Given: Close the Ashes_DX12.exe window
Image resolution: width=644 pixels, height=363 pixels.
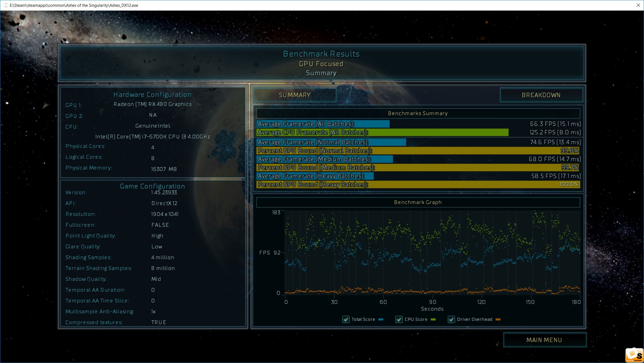Looking at the screenshot, I should [638, 5].
